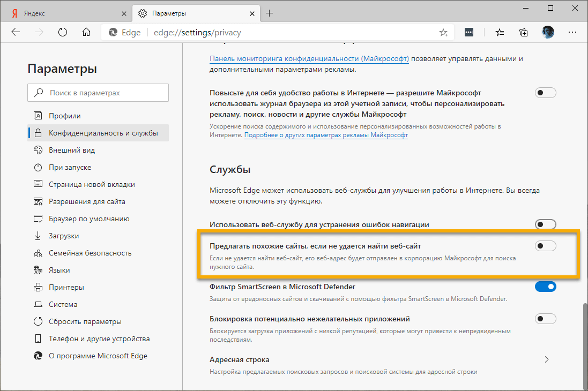Open a new tab with plus button

click(269, 13)
